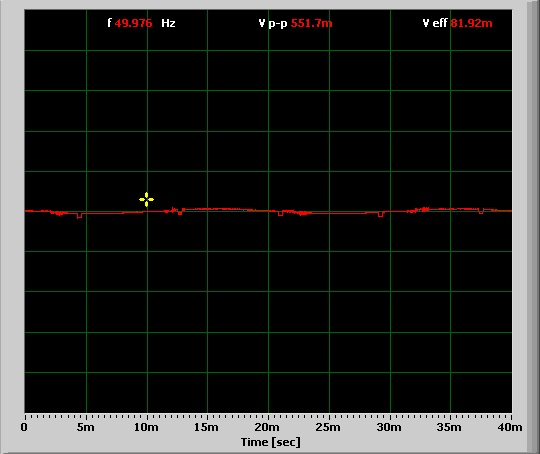The width and height of the screenshot is (540, 454).
Task: Click the 10m time axis marker
Action: click(146, 427)
